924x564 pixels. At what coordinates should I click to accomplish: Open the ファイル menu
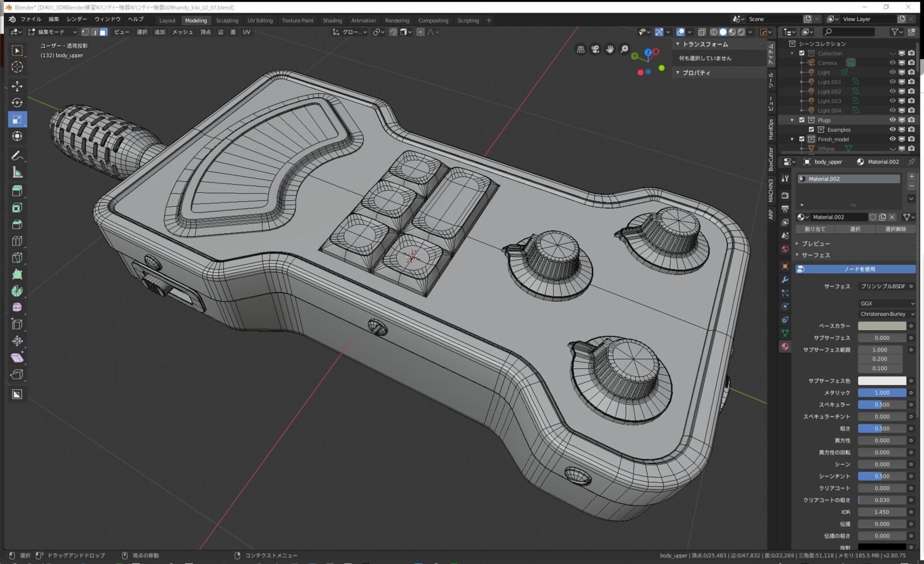click(31, 19)
